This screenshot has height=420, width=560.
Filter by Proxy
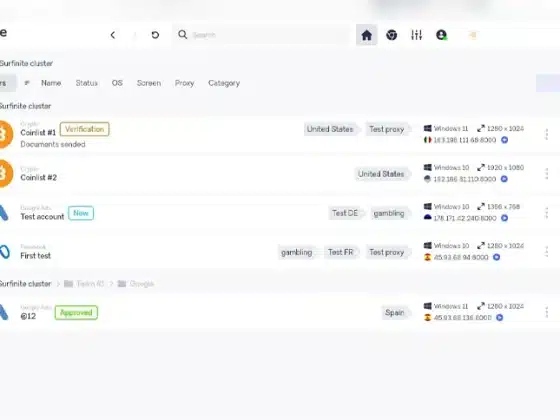(184, 83)
